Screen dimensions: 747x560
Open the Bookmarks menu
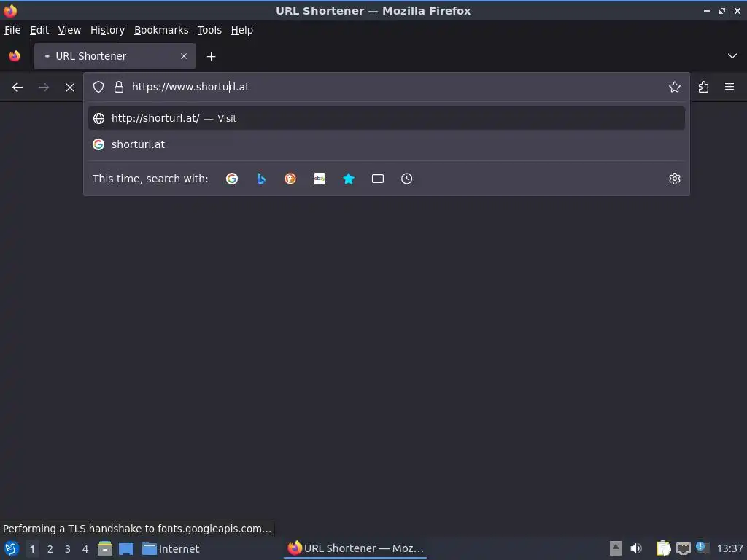(x=161, y=30)
